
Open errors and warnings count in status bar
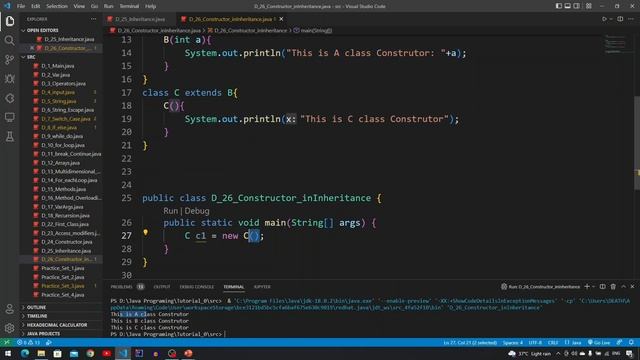click(x=28, y=342)
